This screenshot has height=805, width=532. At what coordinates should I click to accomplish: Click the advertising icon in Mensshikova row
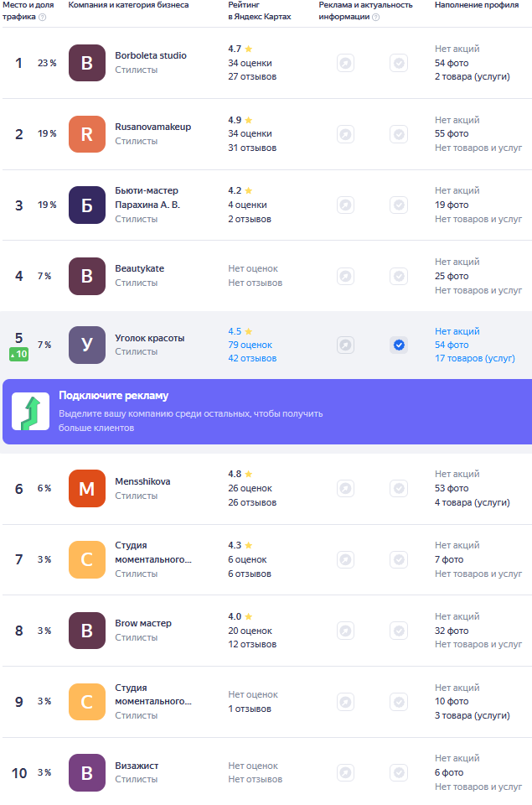[x=345, y=488]
